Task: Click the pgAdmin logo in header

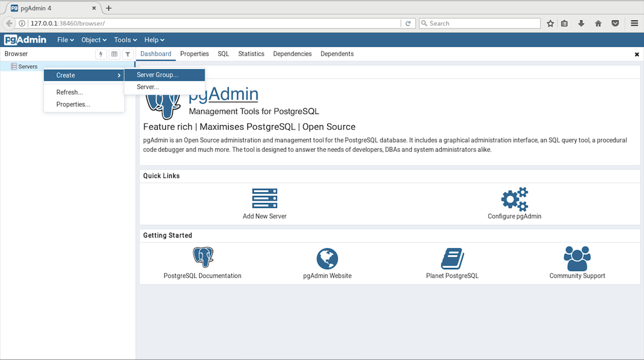Action: point(25,40)
